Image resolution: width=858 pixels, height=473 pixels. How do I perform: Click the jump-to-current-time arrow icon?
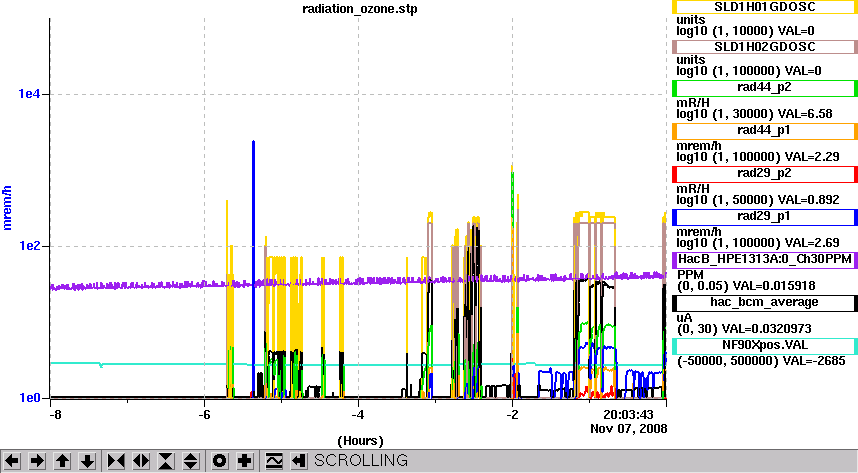(298, 461)
